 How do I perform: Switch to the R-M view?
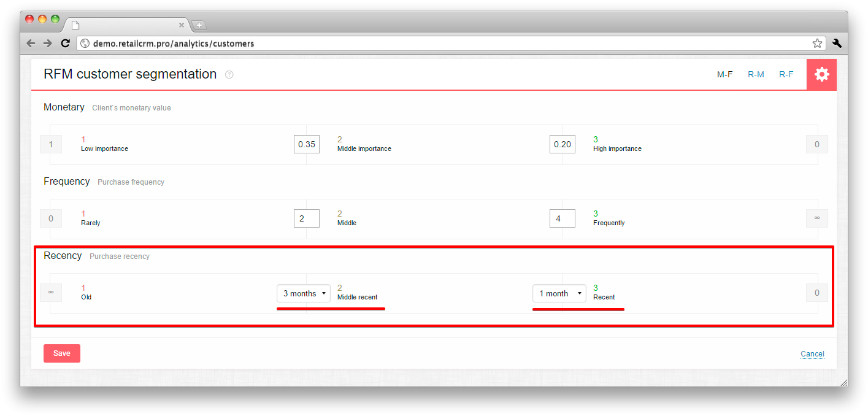[756, 74]
